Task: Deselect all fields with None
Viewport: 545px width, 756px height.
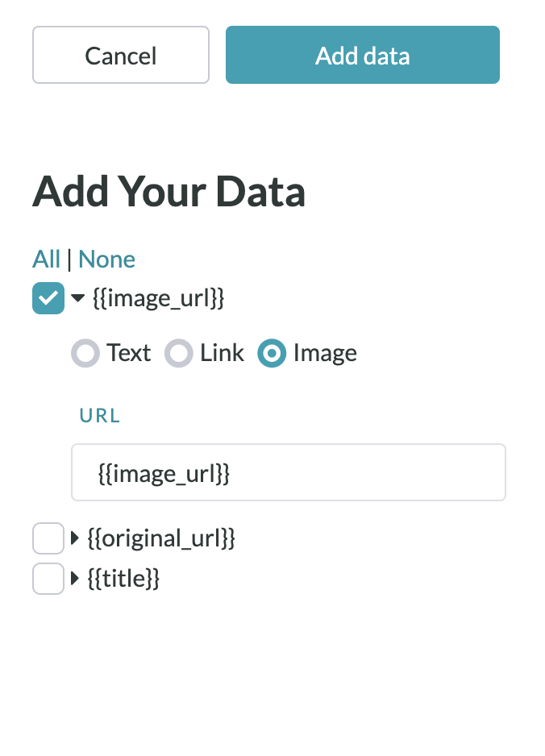Action: [x=106, y=259]
